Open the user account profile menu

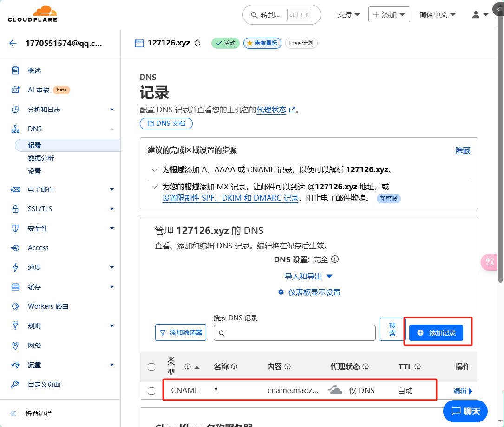coord(480,14)
